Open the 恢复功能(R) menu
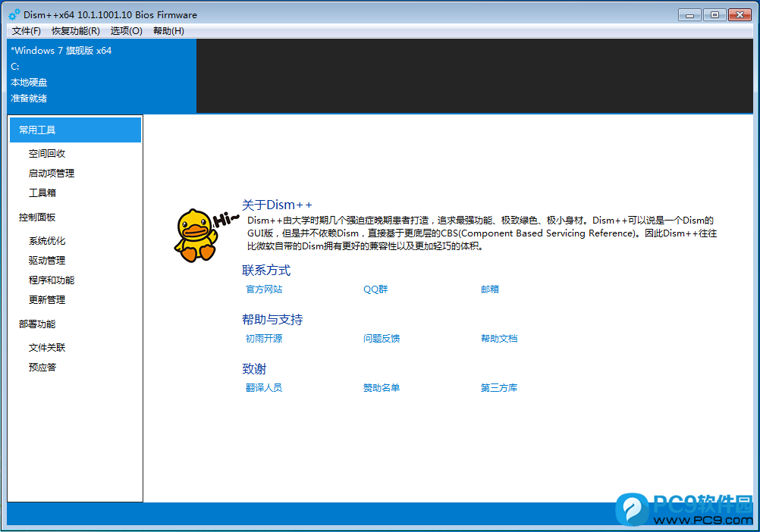 pos(76,31)
